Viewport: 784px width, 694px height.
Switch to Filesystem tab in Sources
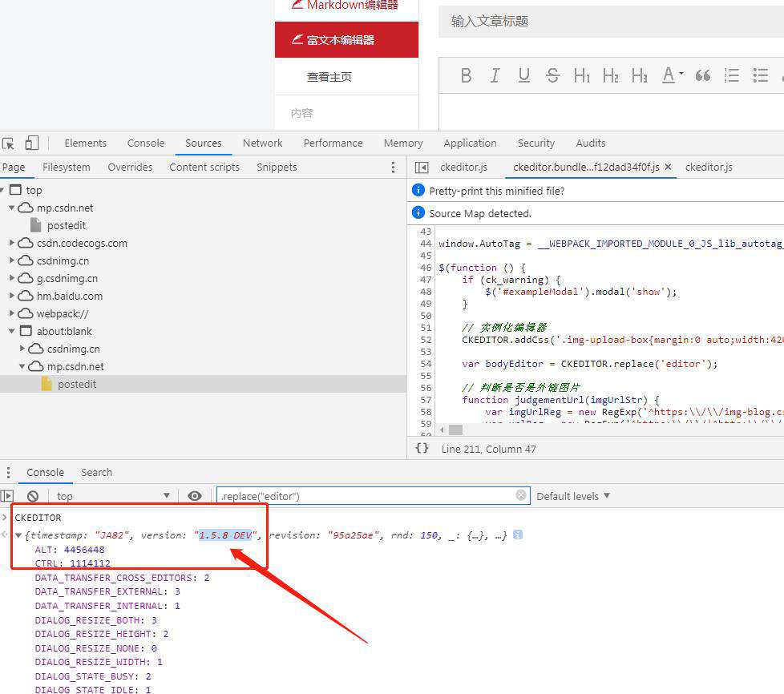coord(67,167)
